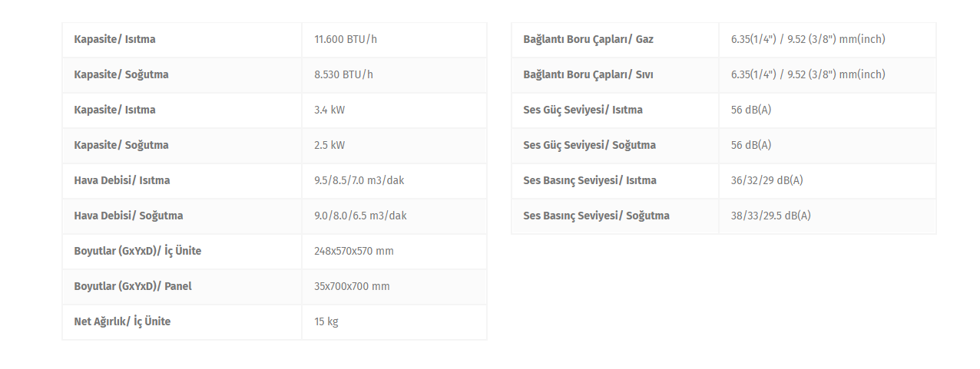This screenshot has width=980, height=369.
Task: Click the 11.600 BTU/h heating capacity value
Action: (x=346, y=39)
